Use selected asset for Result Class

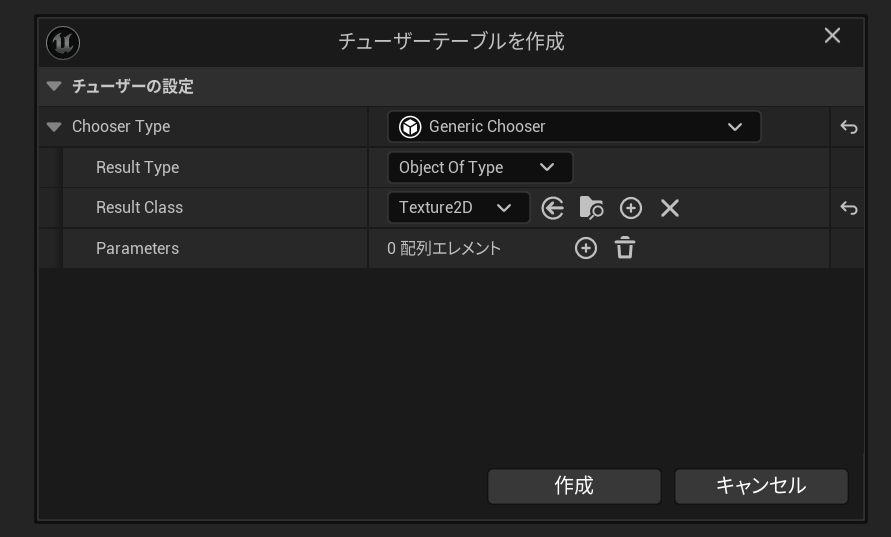tap(553, 208)
